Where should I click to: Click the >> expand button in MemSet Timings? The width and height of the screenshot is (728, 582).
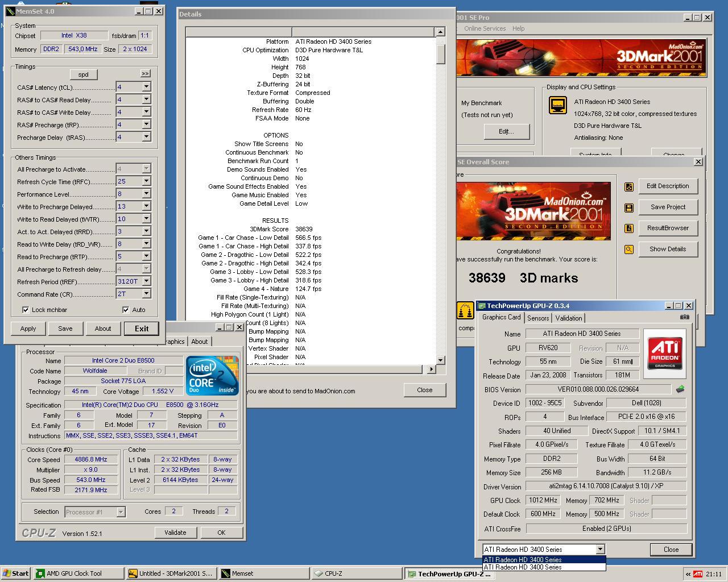[145, 73]
